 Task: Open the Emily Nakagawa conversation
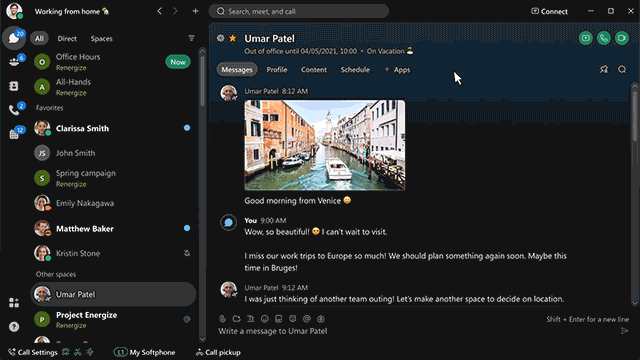click(x=113, y=203)
